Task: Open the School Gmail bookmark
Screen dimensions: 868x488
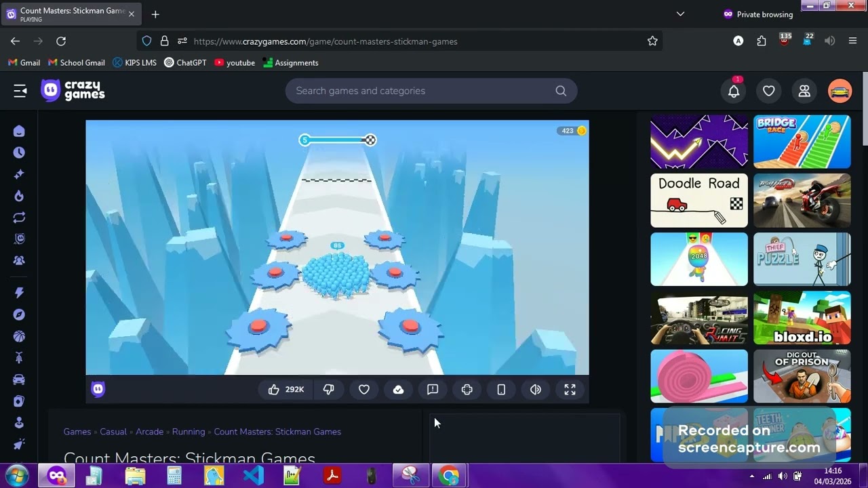Action: (76, 63)
